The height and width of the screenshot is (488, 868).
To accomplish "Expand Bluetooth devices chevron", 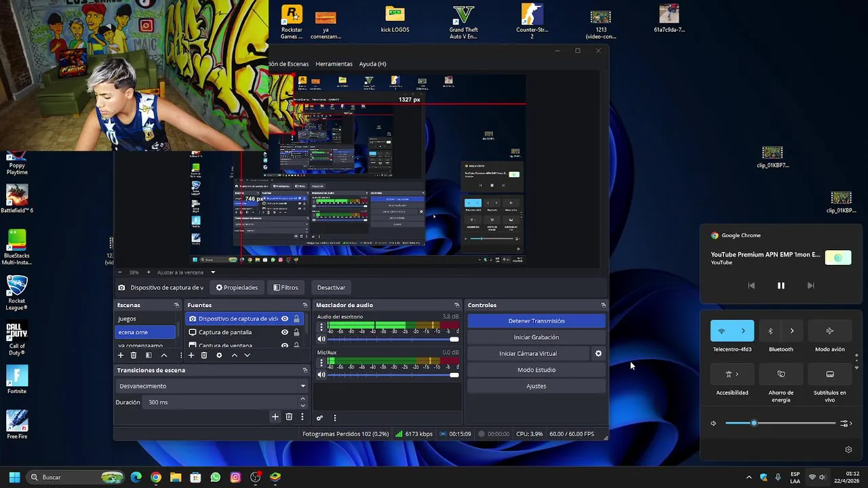I will (792, 331).
